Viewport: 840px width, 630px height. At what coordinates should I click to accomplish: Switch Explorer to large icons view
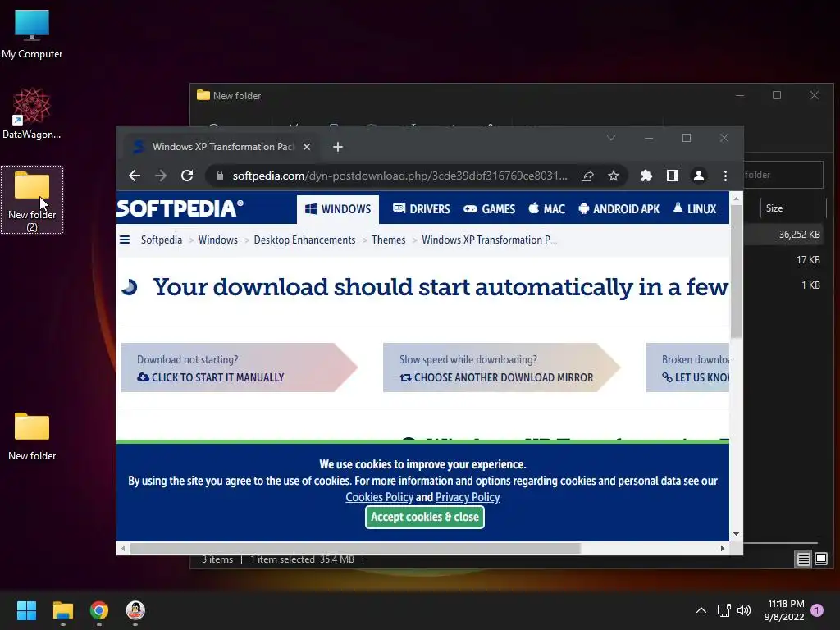pyautogui.click(x=821, y=559)
